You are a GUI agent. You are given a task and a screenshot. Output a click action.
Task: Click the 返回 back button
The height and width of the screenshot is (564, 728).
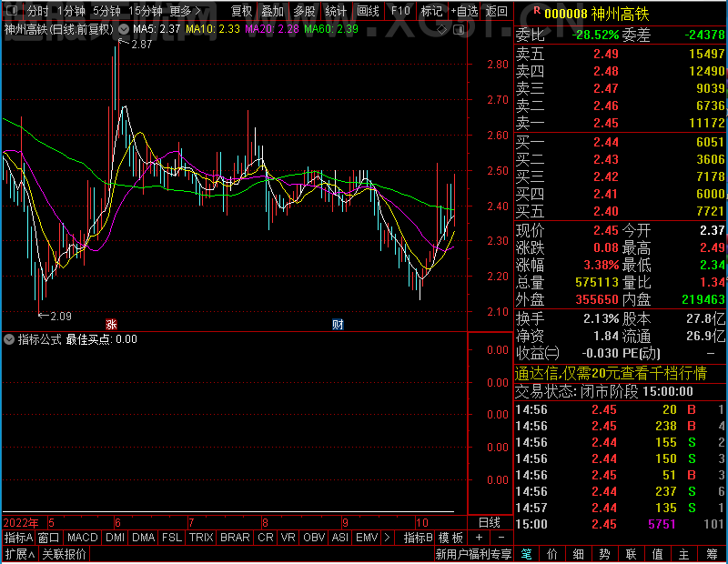coord(496,11)
